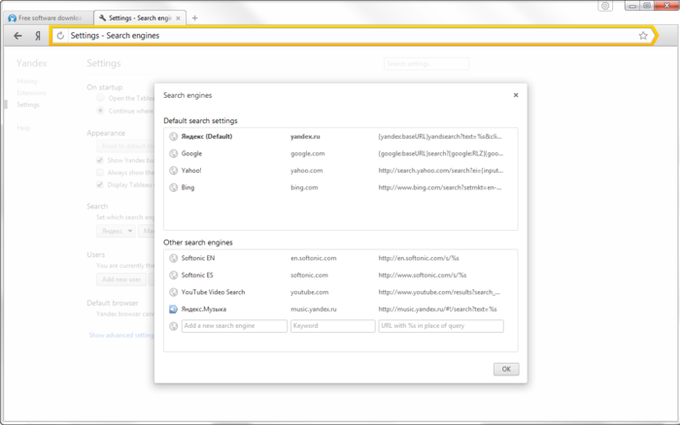The height and width of the screenshot is (425, 680).
Task: Close the Settings - Search engines tab
Action: tap(178, 18)
